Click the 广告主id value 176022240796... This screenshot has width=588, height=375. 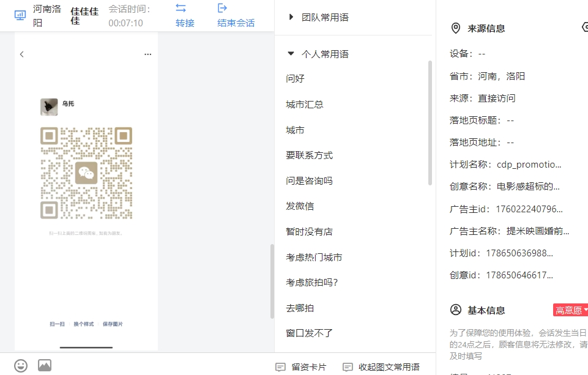(529, 209)
